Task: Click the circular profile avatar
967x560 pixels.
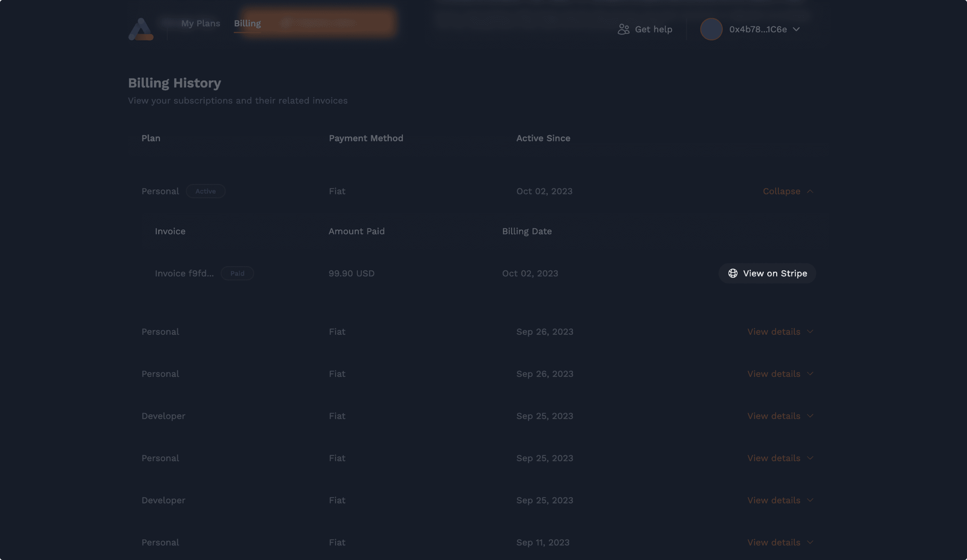Action: (x=711, y=29)
